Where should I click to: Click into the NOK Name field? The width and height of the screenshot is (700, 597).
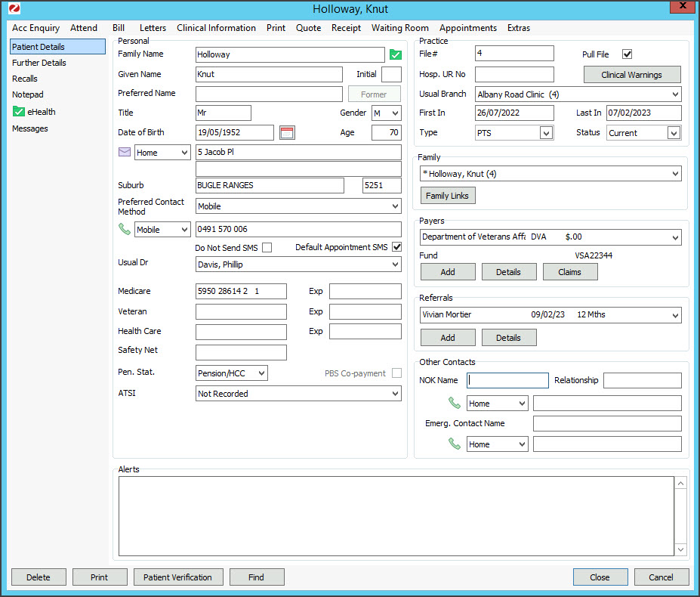(507, 381)
